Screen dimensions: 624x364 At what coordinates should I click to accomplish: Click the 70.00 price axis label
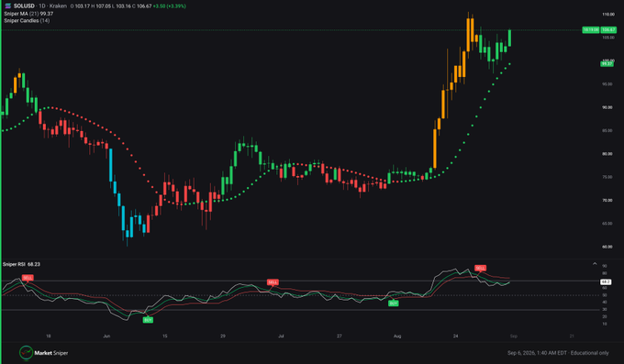[x=607, y=201]
